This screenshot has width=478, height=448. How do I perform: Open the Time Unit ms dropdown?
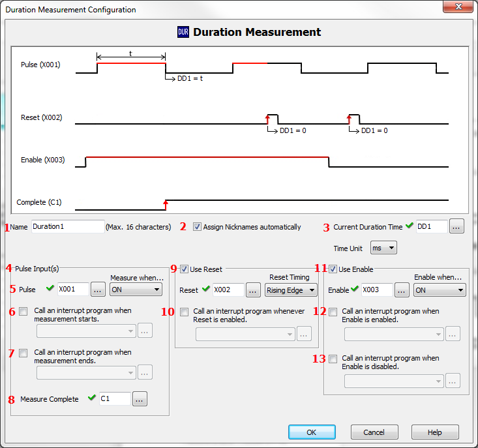pyautogui.click(x=383, y=248)
